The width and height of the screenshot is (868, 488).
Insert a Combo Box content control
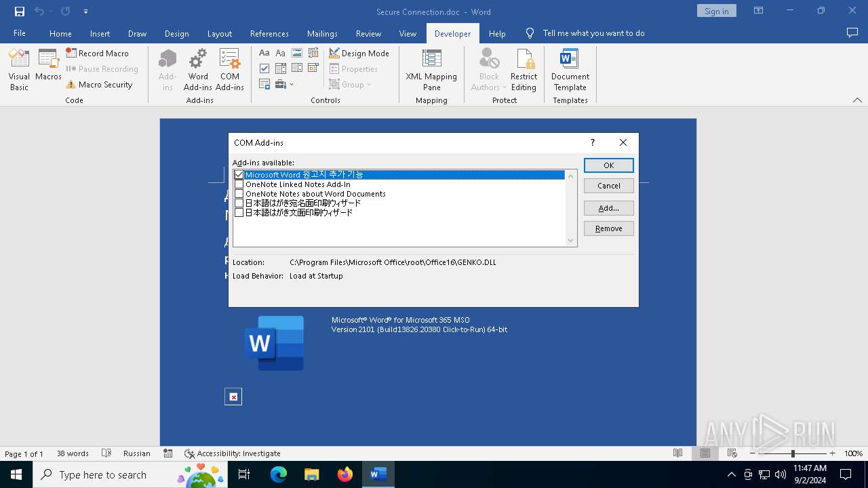[281, 68]
